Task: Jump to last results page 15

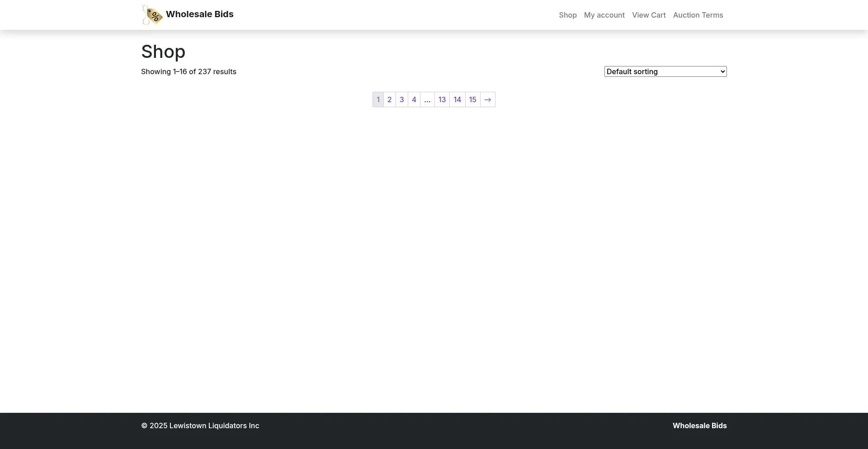Action: point(473,99)
